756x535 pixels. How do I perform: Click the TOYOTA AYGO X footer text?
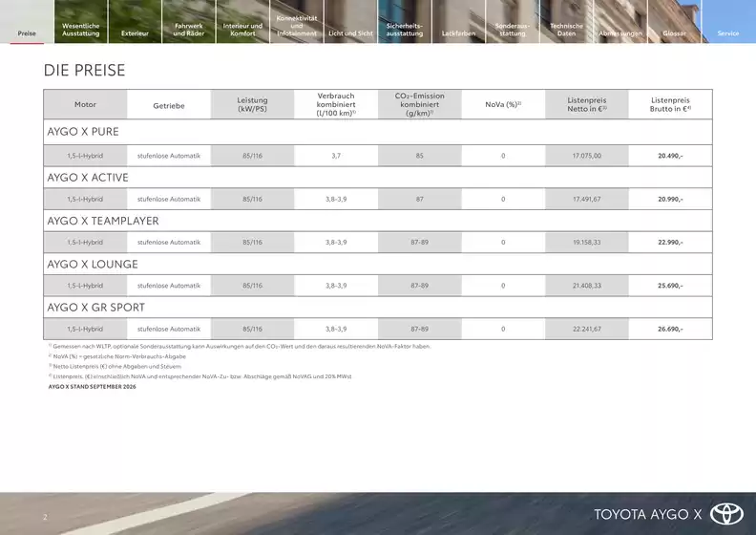pyautogui.click(x=647, y=514)
